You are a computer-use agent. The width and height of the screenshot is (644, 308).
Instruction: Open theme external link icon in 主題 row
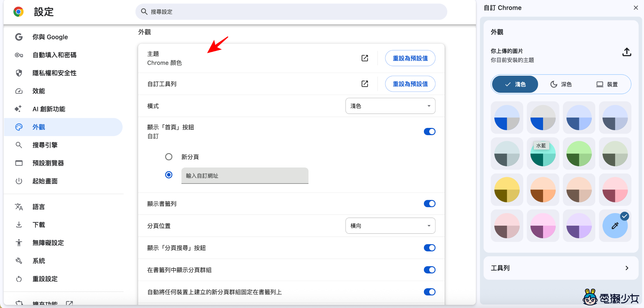pos(365,58)
